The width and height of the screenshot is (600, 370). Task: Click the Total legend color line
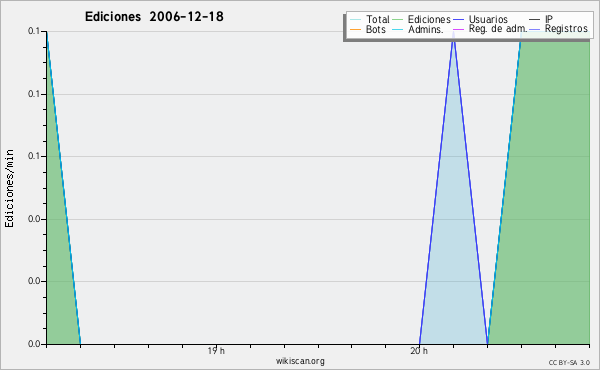[x=355, y=20]
